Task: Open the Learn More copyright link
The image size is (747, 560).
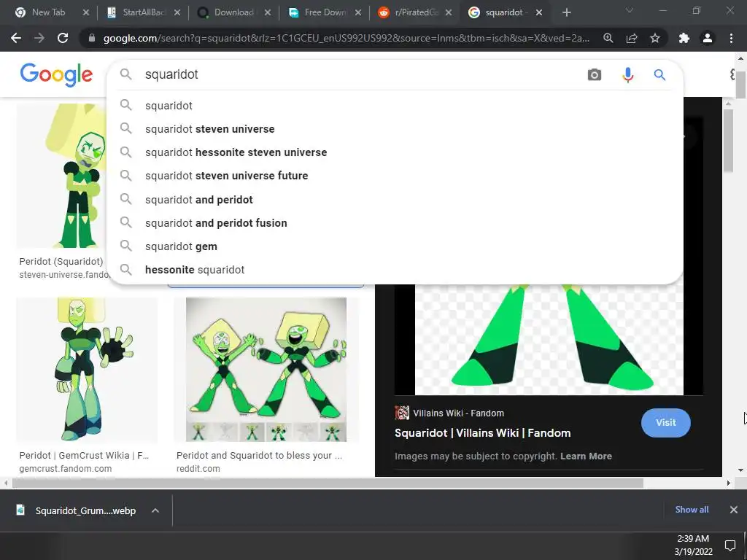Action: 586,456
